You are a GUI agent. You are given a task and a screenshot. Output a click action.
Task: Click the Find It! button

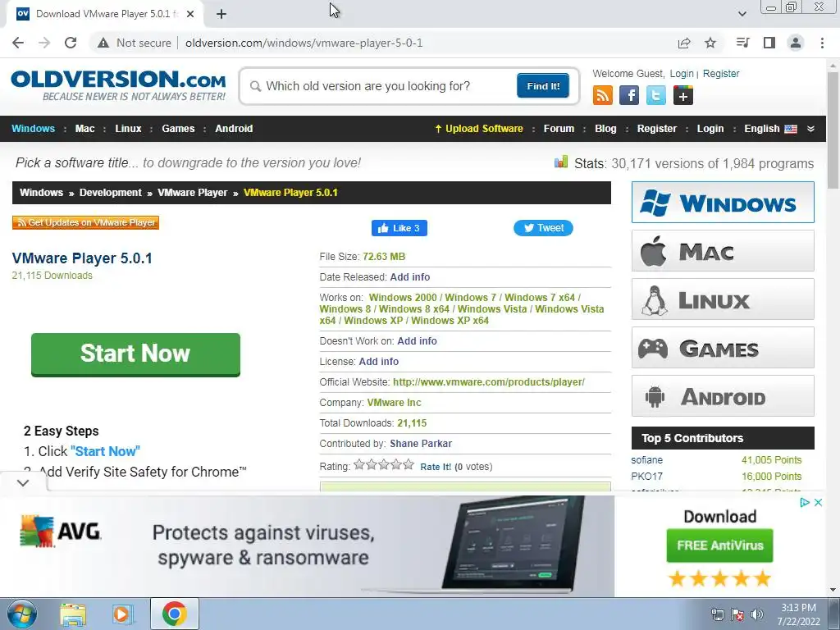pos(543,85)
